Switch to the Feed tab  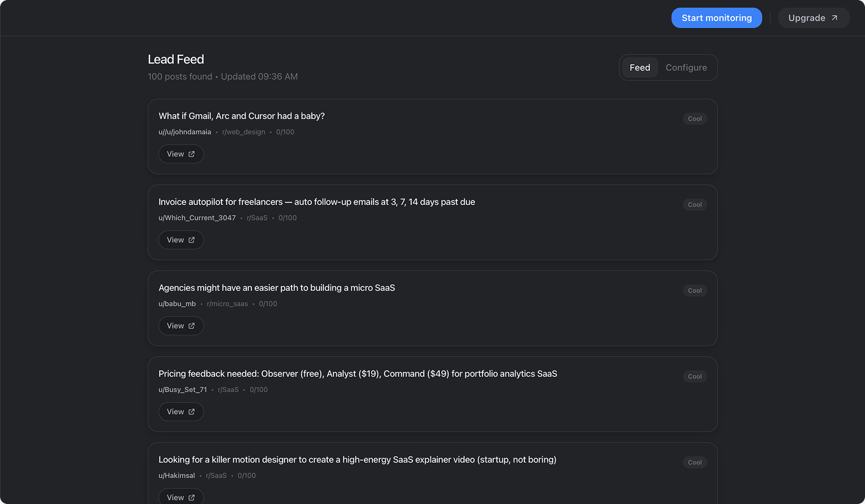coord(640,67)
